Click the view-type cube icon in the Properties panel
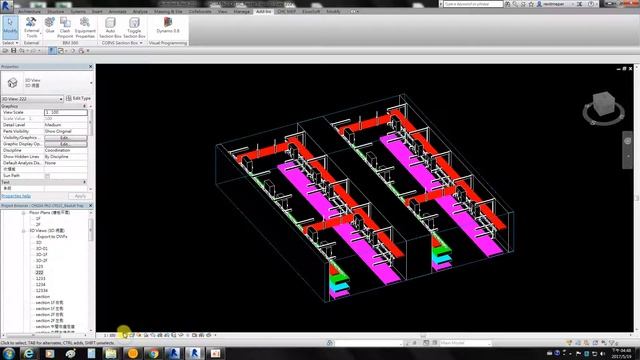This screenshot has width=640, height=360. tap(12, 83)
